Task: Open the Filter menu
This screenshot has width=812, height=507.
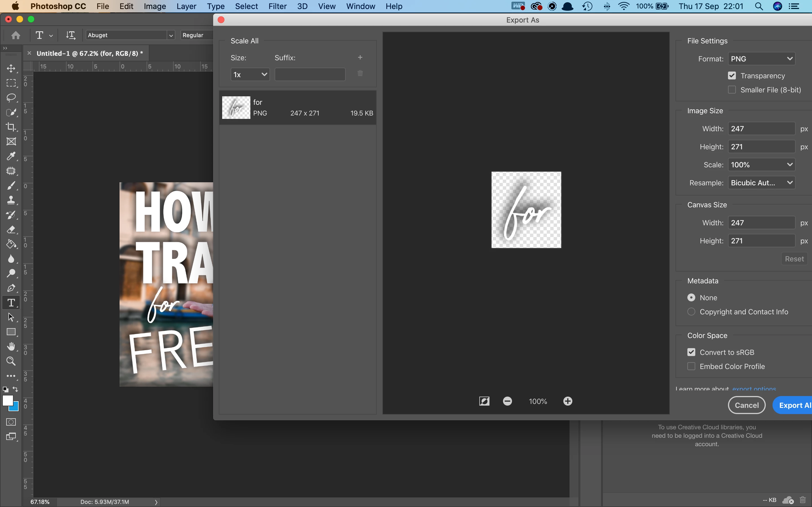Action: [277, 6]
